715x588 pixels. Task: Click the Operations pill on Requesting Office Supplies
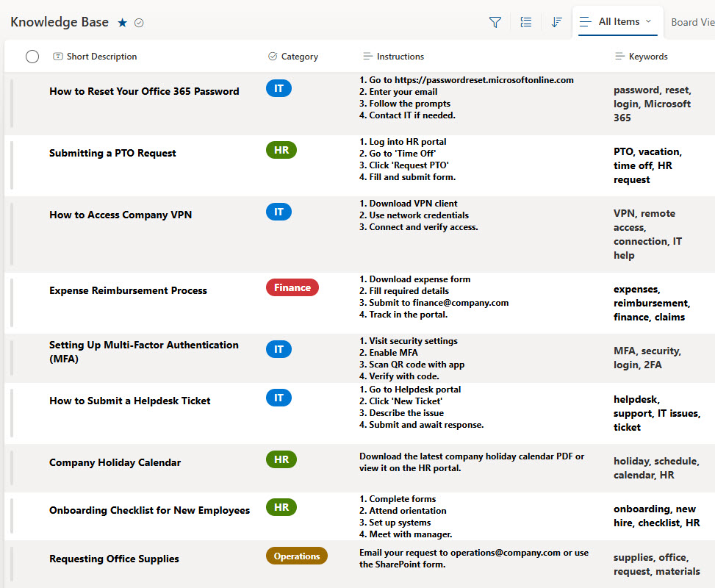click(296, 556)
